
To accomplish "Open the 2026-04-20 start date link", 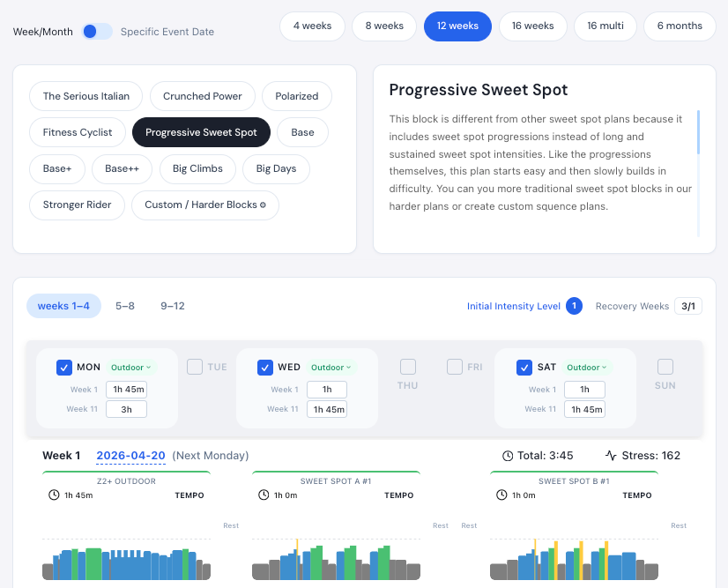I will coord(131,456).
